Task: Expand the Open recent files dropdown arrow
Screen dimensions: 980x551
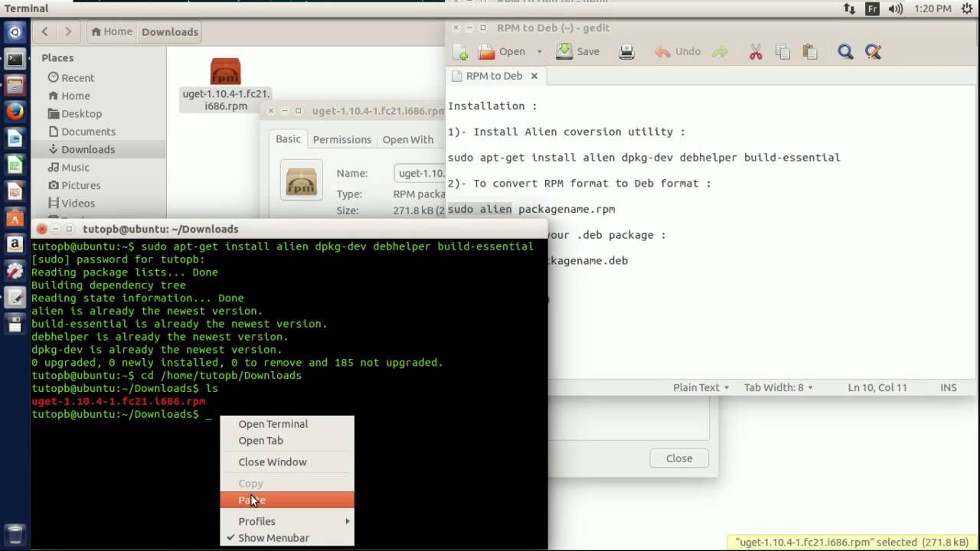Action: coord(539,51)
